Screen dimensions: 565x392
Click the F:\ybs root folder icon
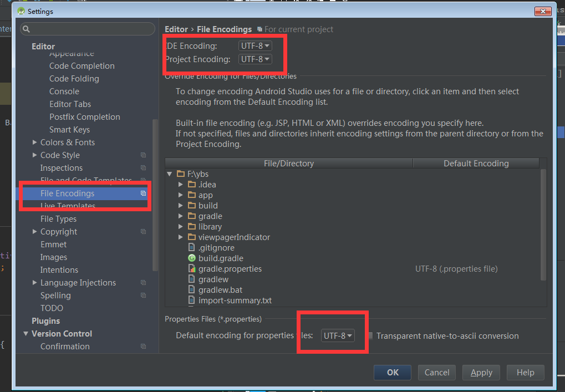(181, 174)
